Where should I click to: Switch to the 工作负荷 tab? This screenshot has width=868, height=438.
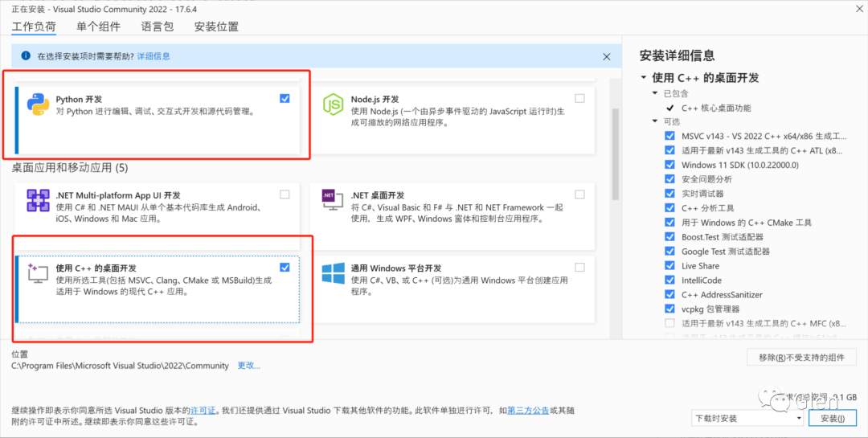(x=34, y=26)
